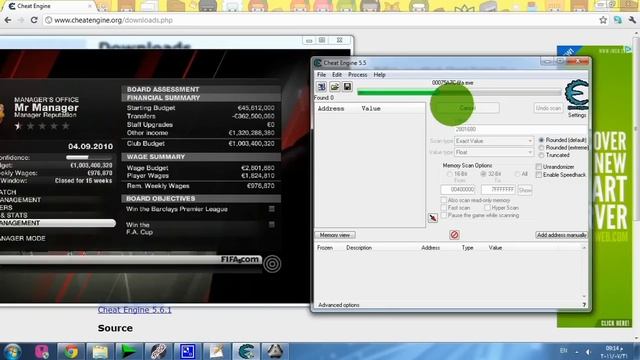Open the process list icon in Cheat Engine
The height and width of the screenshot is (360, 640).
click(322, 87)
